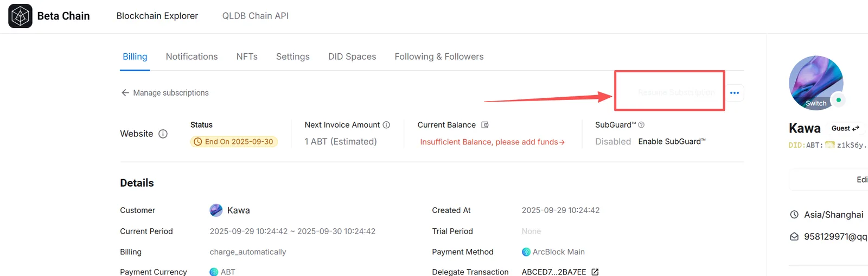This screenshot has height=276, width=868.
Task: Go back via Manage subscriptions arrow
Action: click(x=125, y=93)
